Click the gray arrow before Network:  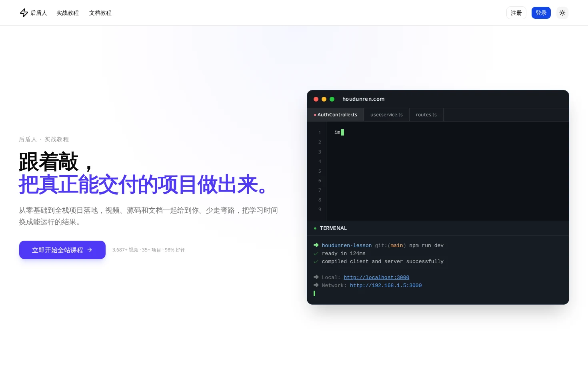tap(316, 285)
